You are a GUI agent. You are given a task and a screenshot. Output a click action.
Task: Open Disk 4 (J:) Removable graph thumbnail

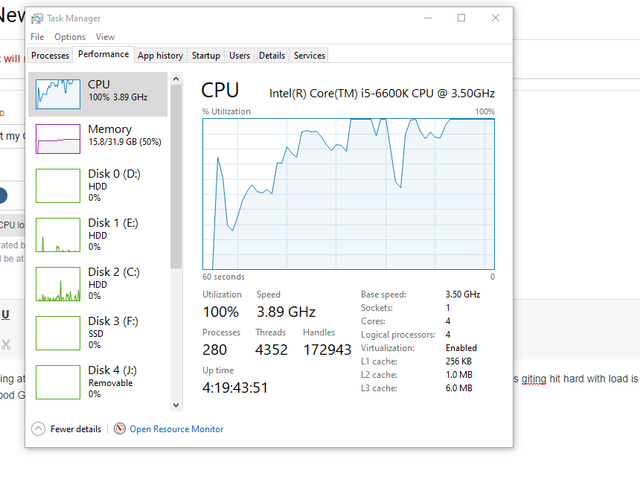[58, 382]
